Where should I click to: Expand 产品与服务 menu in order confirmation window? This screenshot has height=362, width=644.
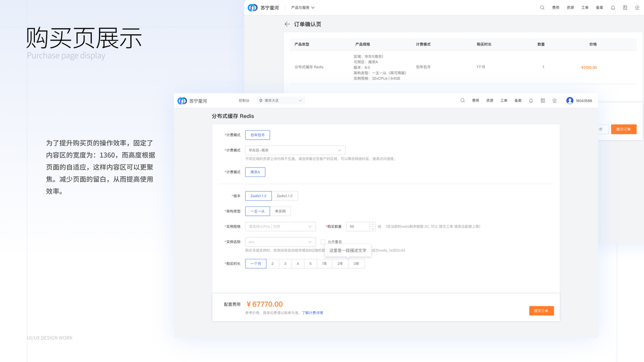coord(303,8)
